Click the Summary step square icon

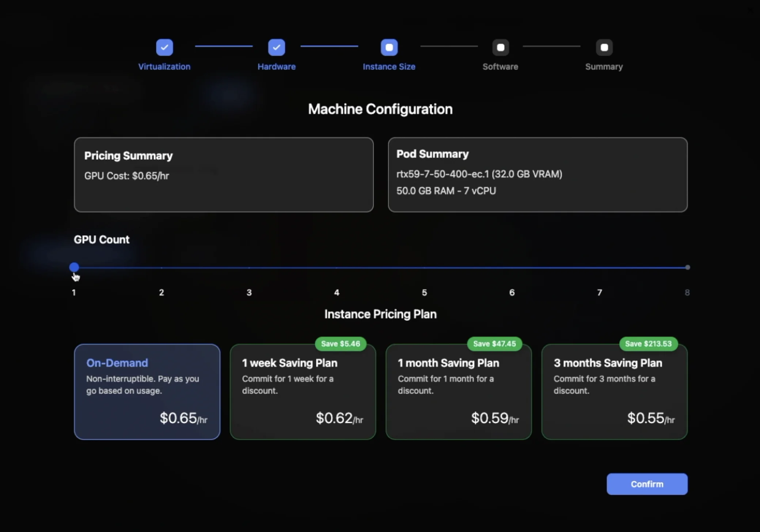click(x=604, y=47)
